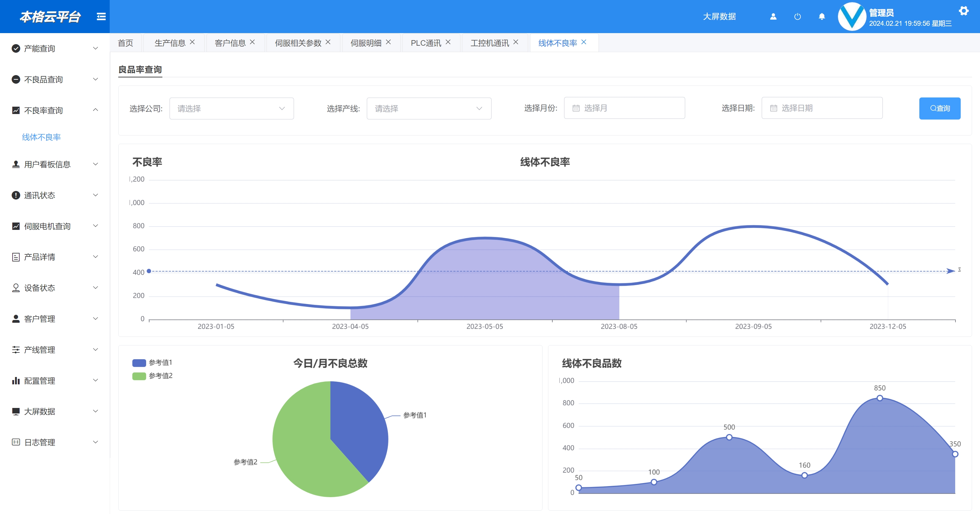Screen dimensions: 980x514
Task: Expand the 产能查询 menu
Action: click(x=96, y=48)
